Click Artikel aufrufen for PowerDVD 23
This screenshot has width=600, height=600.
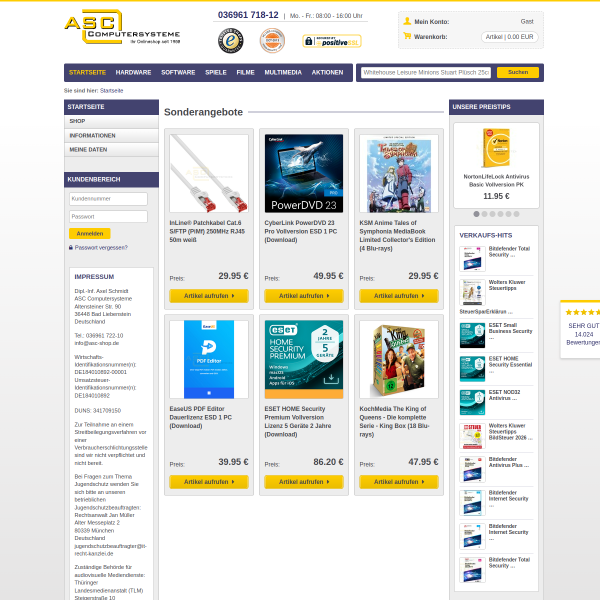pyautogui.click(x=304, y=296)
